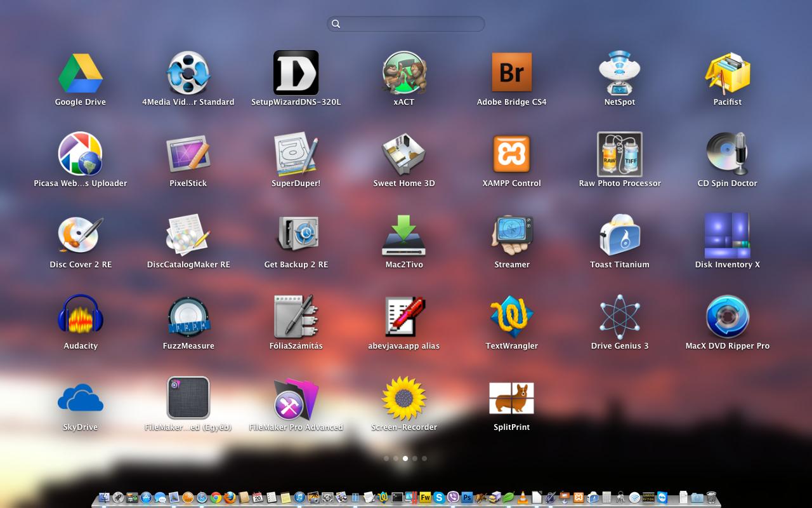Open Viber from the Dock
The height and width of the screenshot is (508, 812).
(453, 497)
